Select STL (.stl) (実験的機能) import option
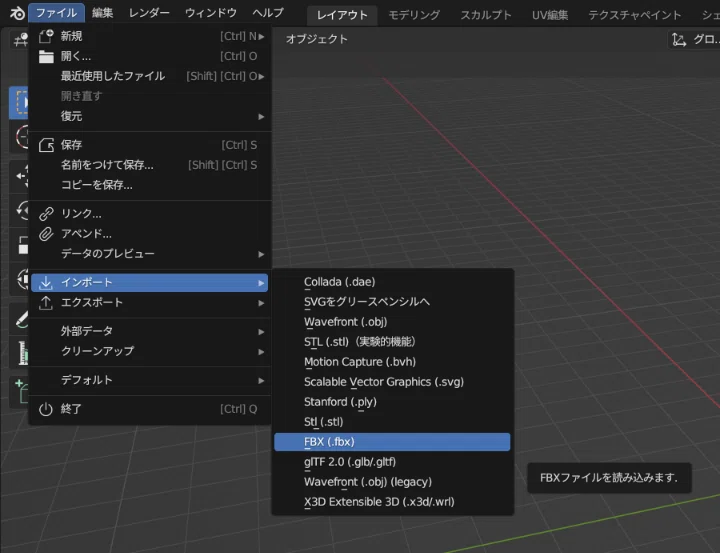This screenshot has width=720, height=553. tap(392, 342)
